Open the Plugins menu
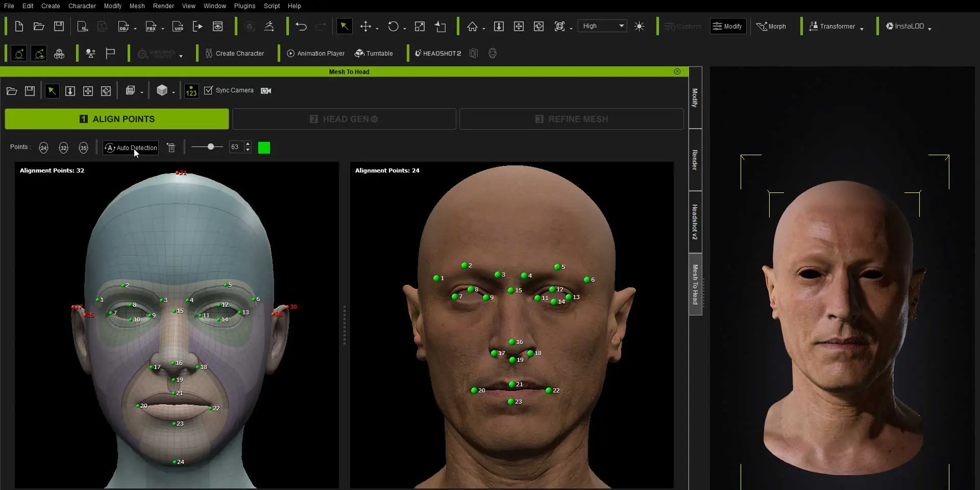Screen dimensions: 980x490 [x=244, y=6]
